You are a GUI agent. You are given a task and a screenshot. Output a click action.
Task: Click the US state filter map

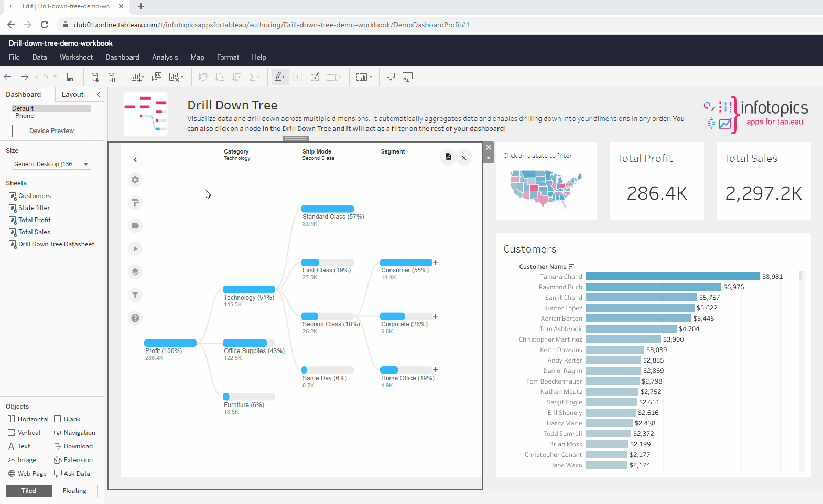[546, 188]
